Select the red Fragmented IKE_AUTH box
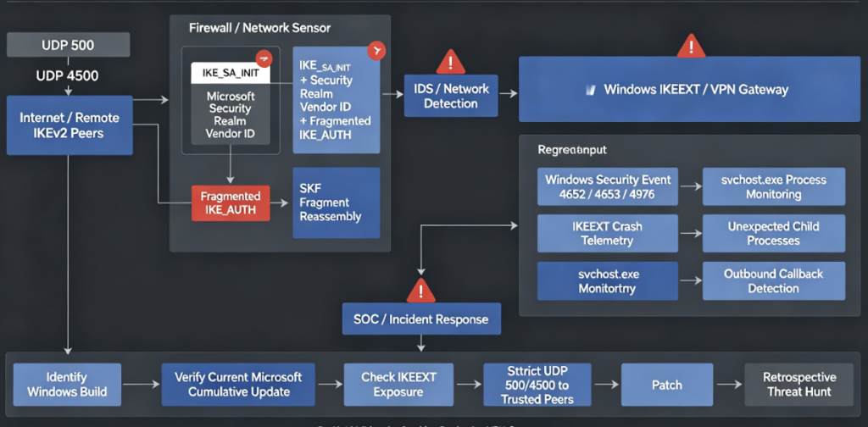 tap(231, 203)
